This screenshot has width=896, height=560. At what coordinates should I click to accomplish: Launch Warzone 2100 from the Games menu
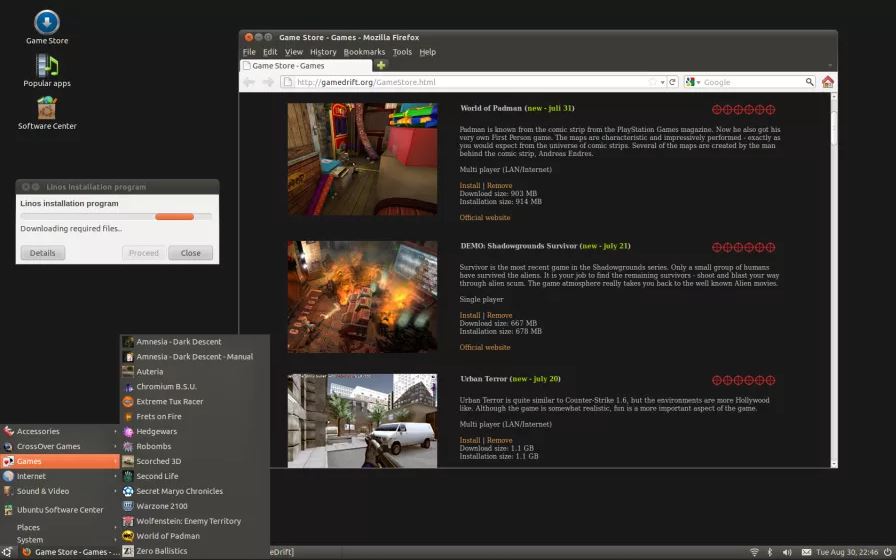coord(161,506)
